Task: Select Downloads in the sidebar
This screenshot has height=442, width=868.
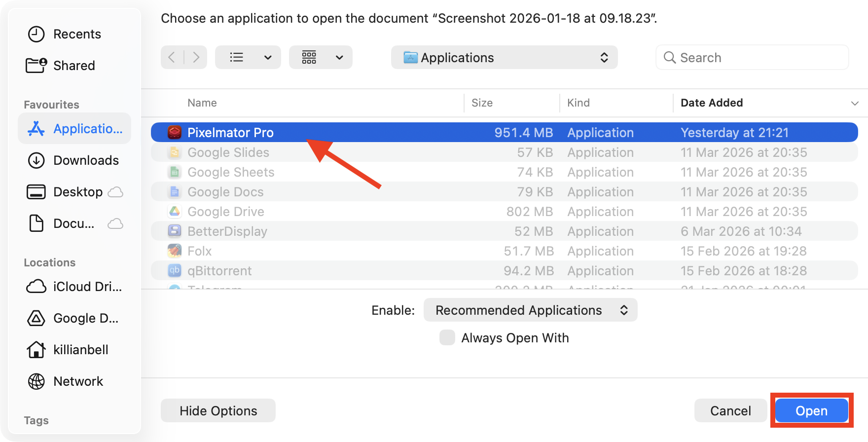Action: (x=86, y=160)
